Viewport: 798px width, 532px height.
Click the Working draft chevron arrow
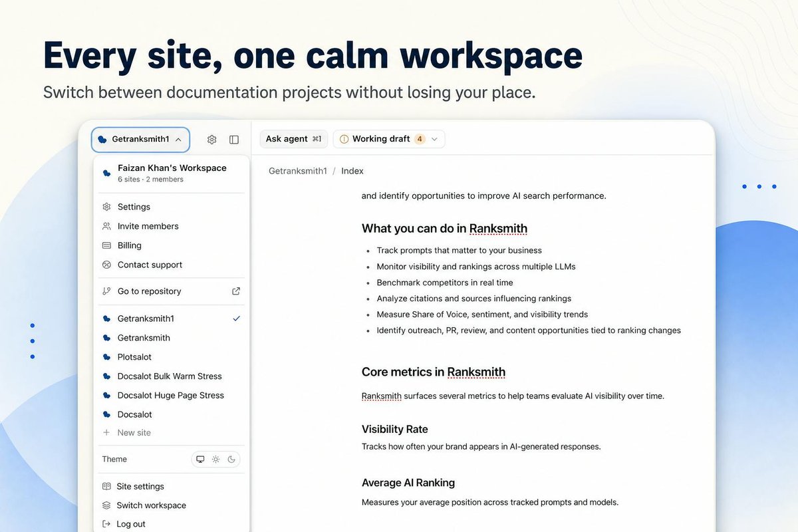point(434,139)
